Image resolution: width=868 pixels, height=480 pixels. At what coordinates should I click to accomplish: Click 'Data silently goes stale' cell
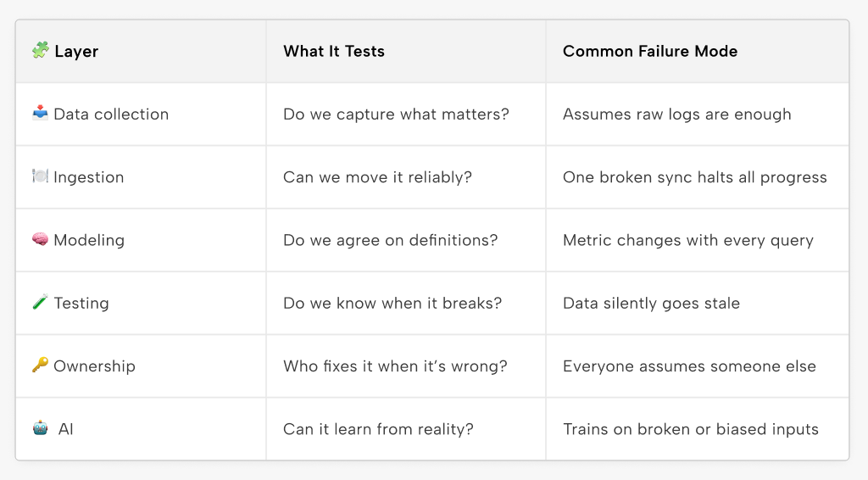click(x=651, y=304)
